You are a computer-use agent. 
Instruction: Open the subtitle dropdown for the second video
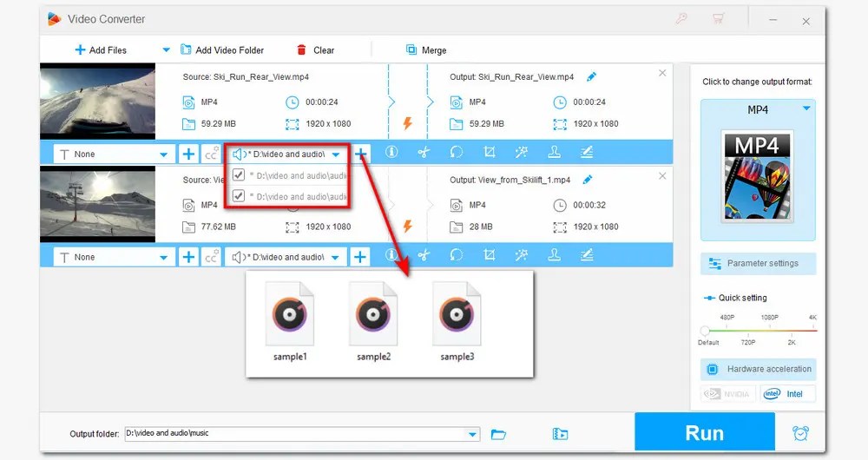point(114,257)
